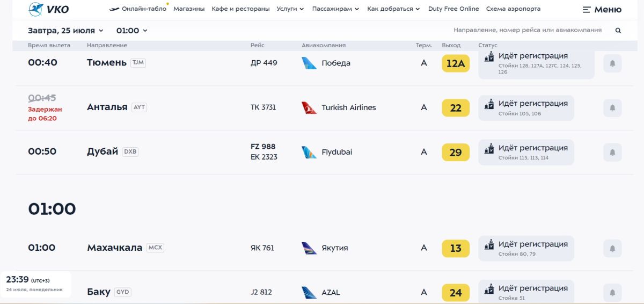Expand the Услуги menu

click(290, 9)
